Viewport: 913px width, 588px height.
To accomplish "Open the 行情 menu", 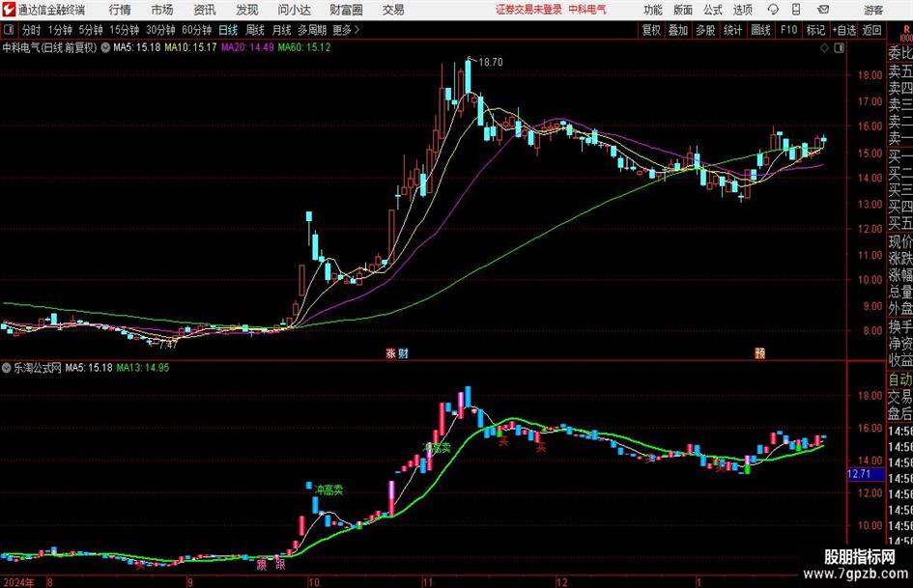I will pyautogui.click(x=120, y=10).
